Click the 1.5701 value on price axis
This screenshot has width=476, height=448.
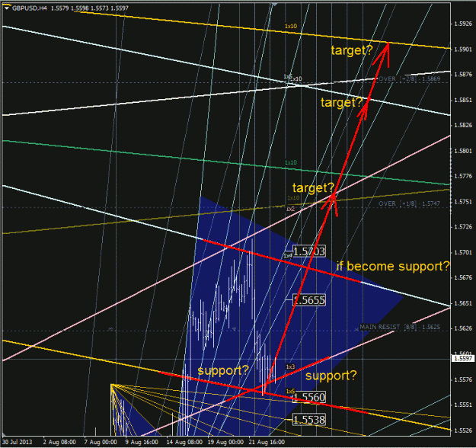[463, 252]
